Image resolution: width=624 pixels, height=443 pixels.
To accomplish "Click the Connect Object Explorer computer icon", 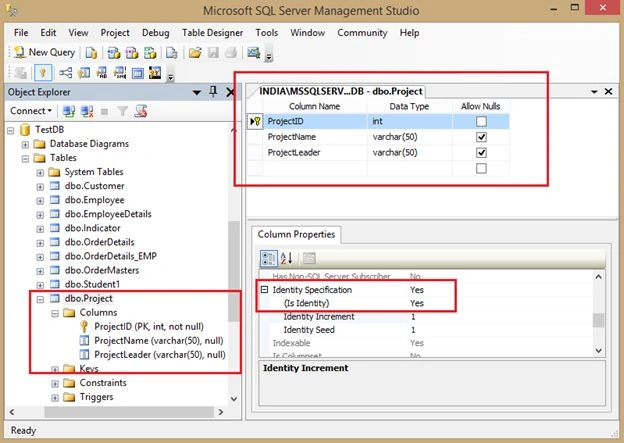I will tap(69, 111).
